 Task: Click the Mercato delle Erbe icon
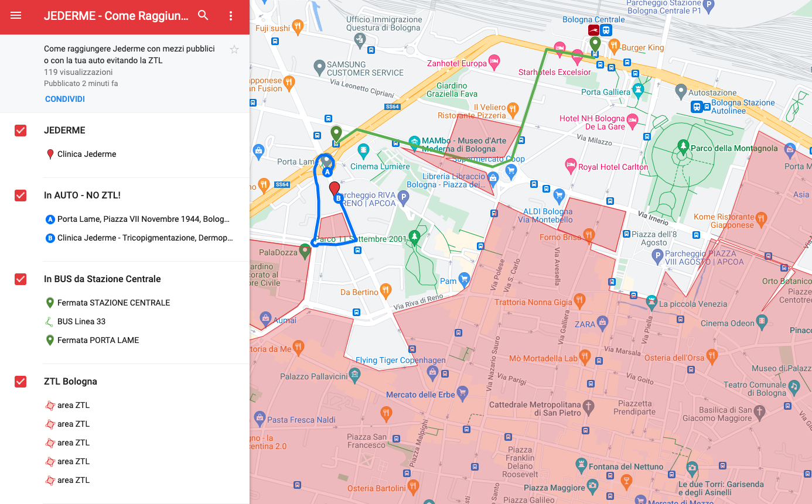462,392
